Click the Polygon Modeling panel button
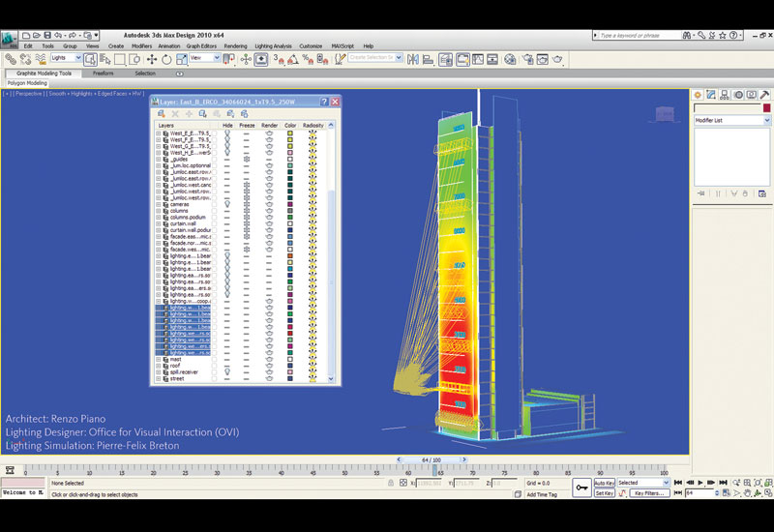Image resolution: width=774 pixels, height=532 pixels. click(27, 83)
